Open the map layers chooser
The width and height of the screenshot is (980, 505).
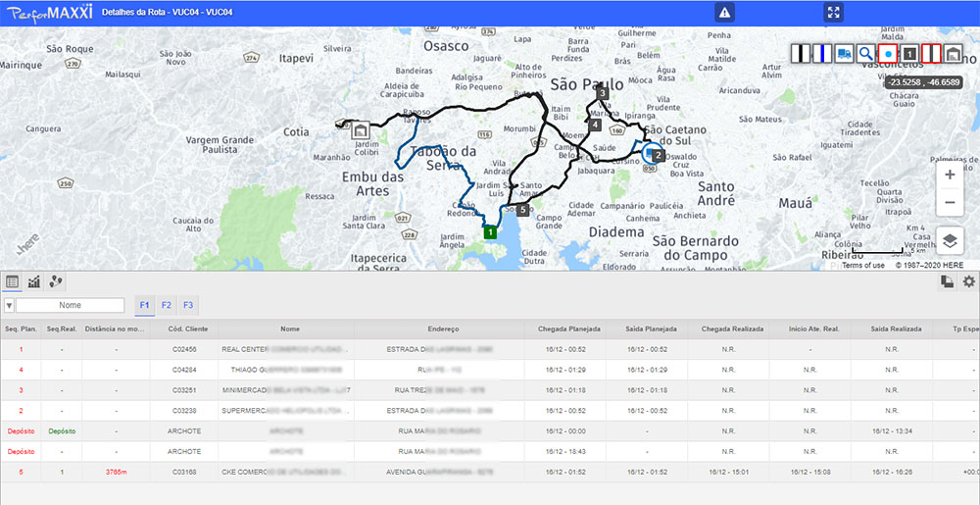[x=950, y=241]
